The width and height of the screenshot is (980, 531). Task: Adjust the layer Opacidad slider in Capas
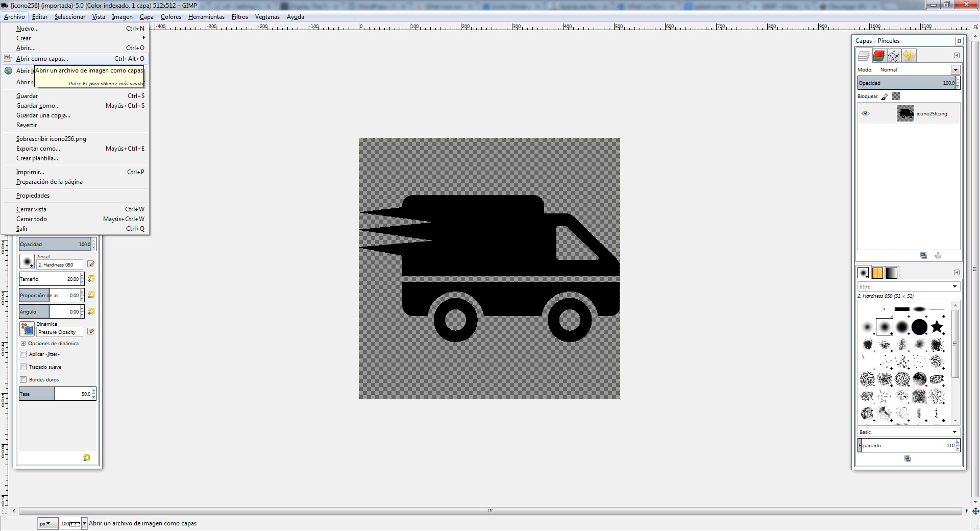[906, 83]
